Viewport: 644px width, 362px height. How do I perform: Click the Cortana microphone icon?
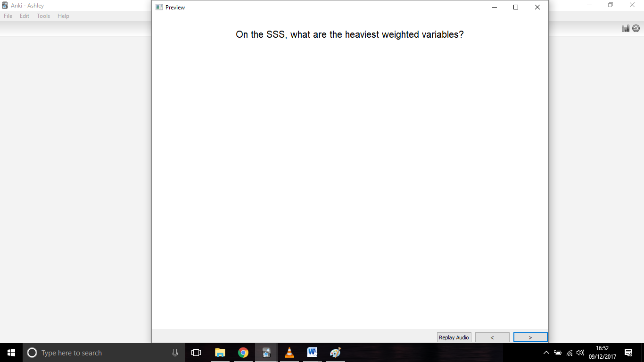click(175, 353)
